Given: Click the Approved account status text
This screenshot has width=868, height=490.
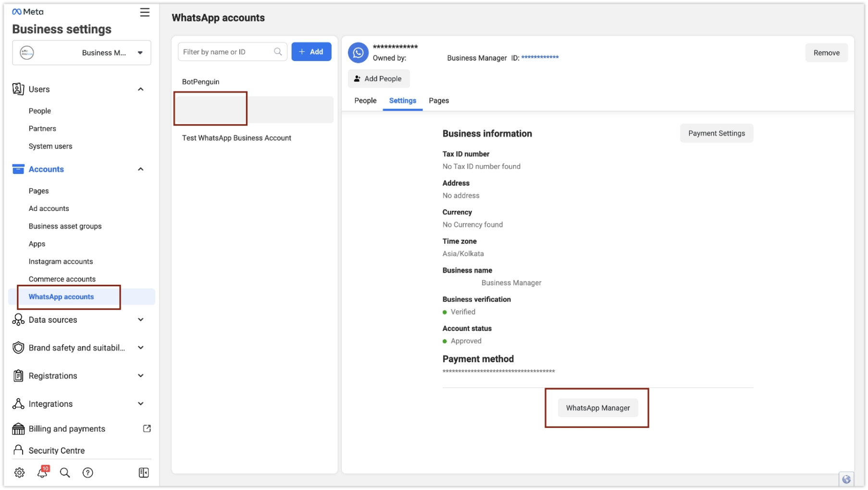Looking at the screenshot, I should (x=466, y=341).
